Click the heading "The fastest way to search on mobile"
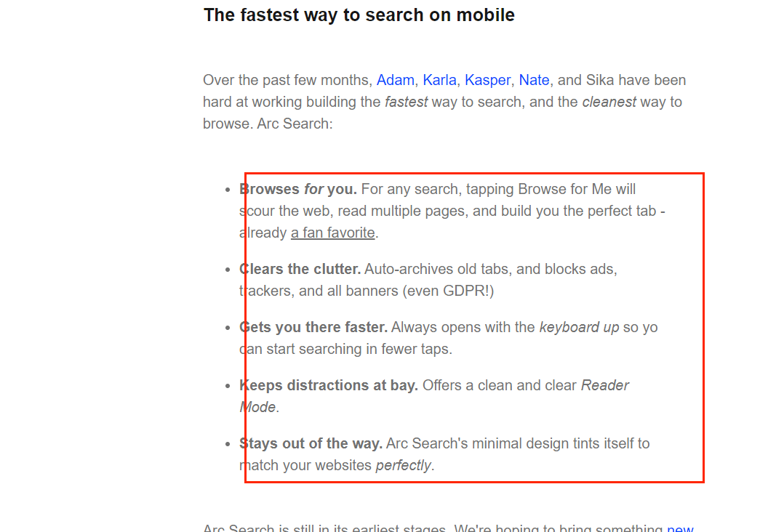The width and height of the screenshot is (784, 532). click(x=359, y=15)
